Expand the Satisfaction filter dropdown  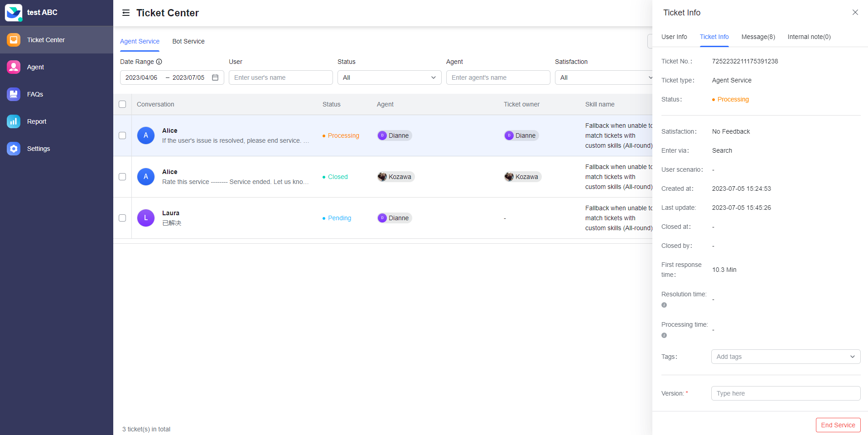click(x=604, y=77)
